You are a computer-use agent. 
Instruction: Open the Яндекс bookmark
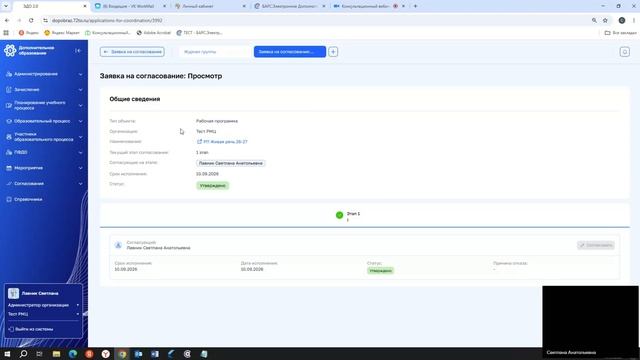pyautogui.click(x=28, y=33)
